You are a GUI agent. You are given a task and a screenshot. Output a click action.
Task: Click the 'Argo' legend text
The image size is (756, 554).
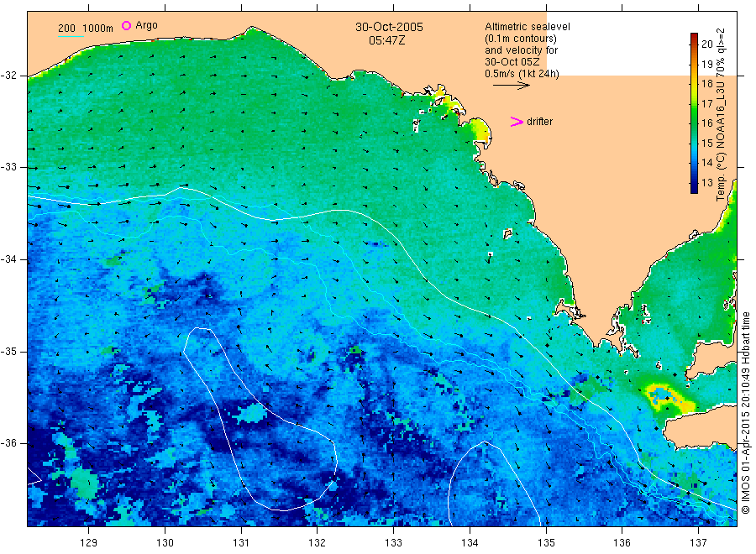(146, 25)
